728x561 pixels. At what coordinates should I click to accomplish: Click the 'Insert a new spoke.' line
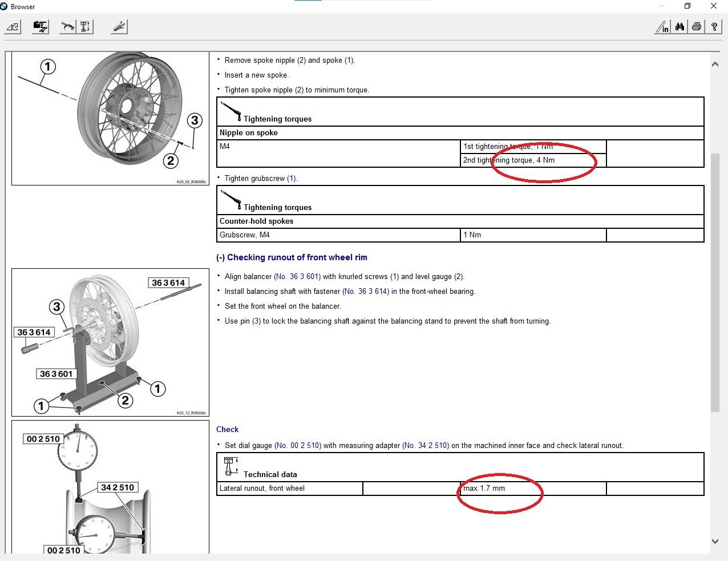[x=257, y=75]
